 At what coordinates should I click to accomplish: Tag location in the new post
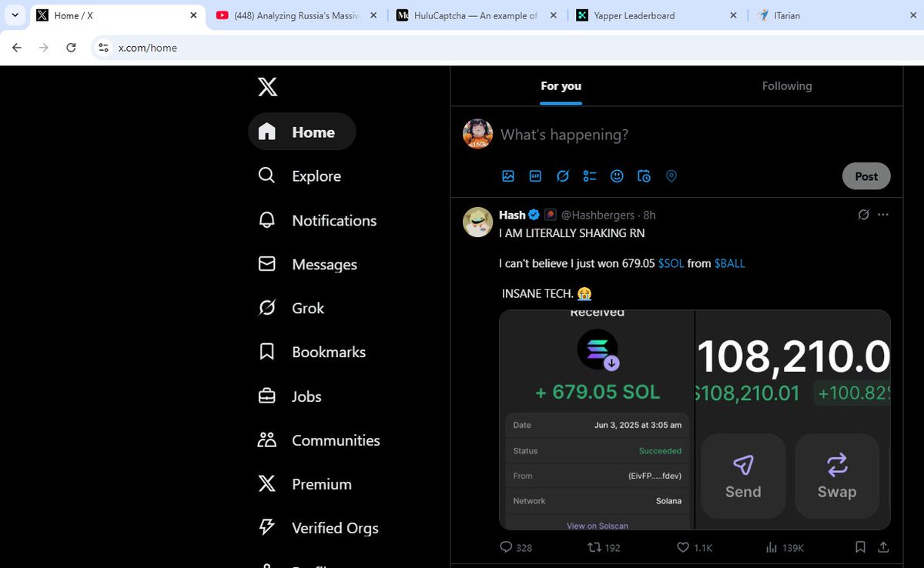(x=671, y=176)
